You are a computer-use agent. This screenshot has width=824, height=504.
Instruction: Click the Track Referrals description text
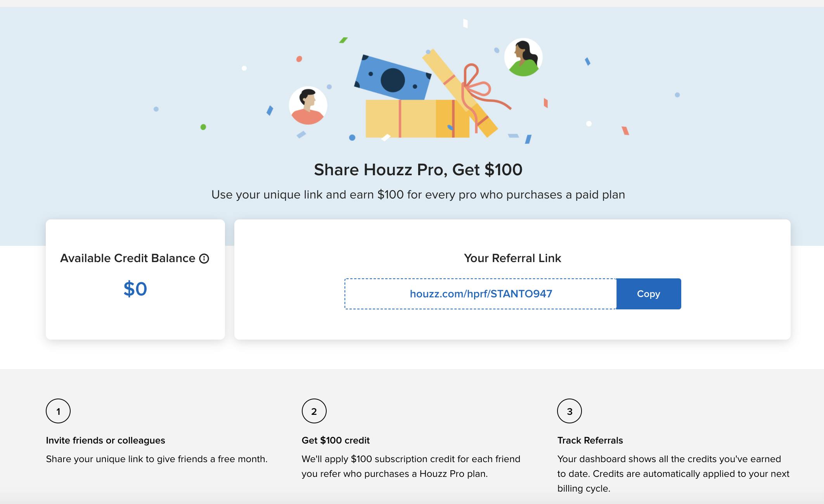(x=673, y=474)
